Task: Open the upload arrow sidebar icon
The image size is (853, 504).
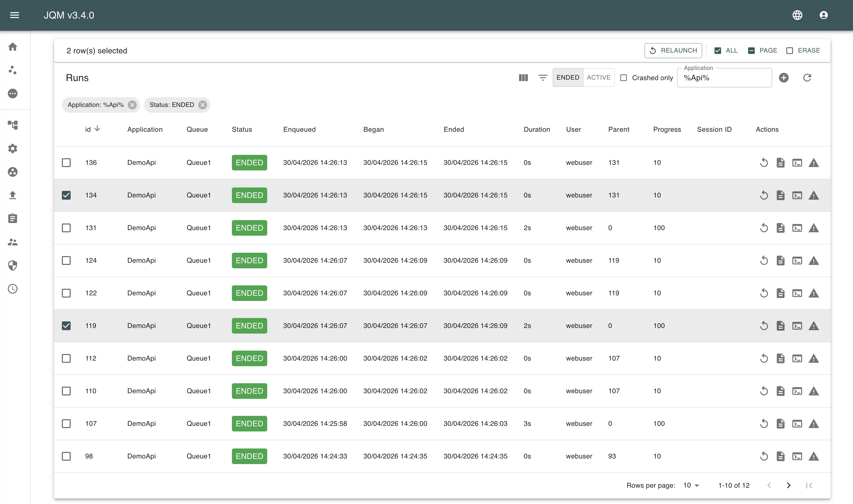Action: [13, 195]
